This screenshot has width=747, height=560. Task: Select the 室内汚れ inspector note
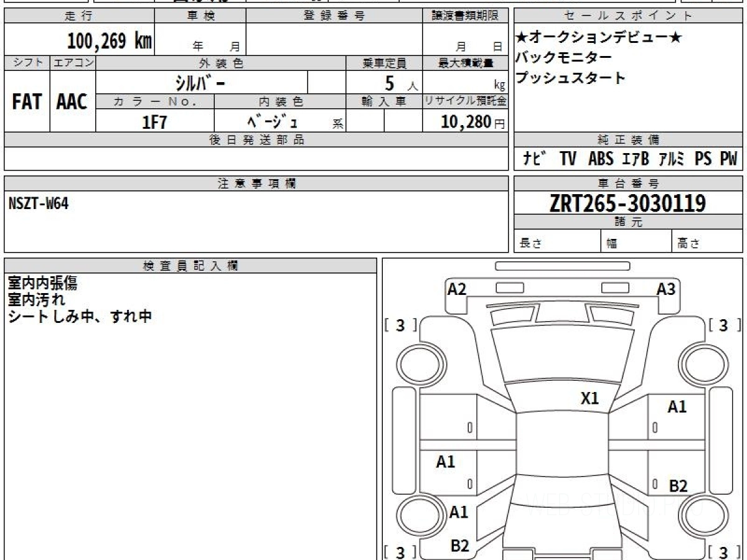[x=35, y=300]
